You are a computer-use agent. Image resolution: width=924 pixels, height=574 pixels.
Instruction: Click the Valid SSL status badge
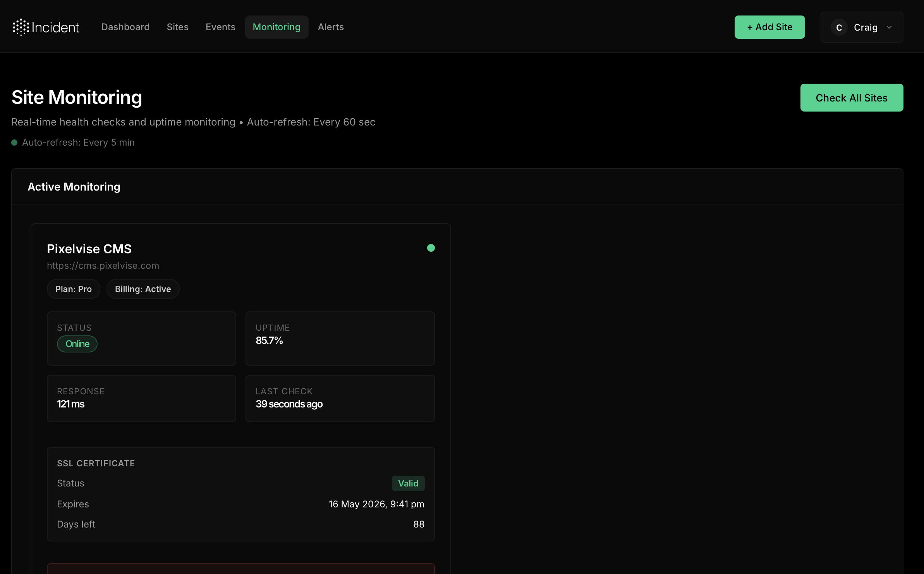click(408, 483)
